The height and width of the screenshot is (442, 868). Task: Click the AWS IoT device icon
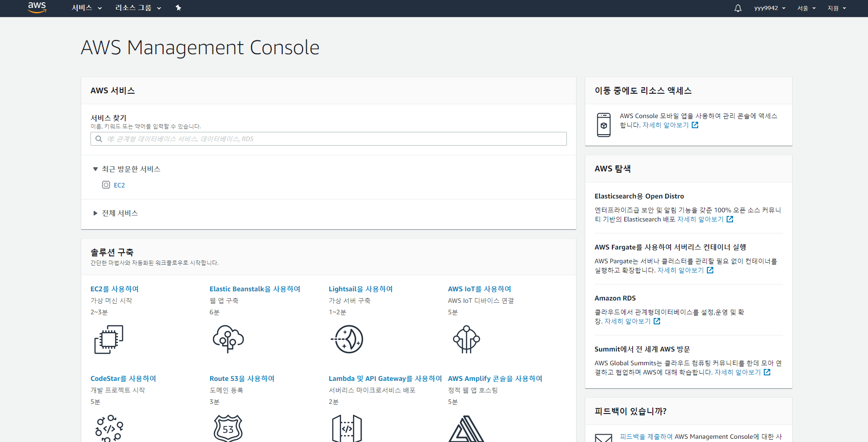[x=466, y=339]
